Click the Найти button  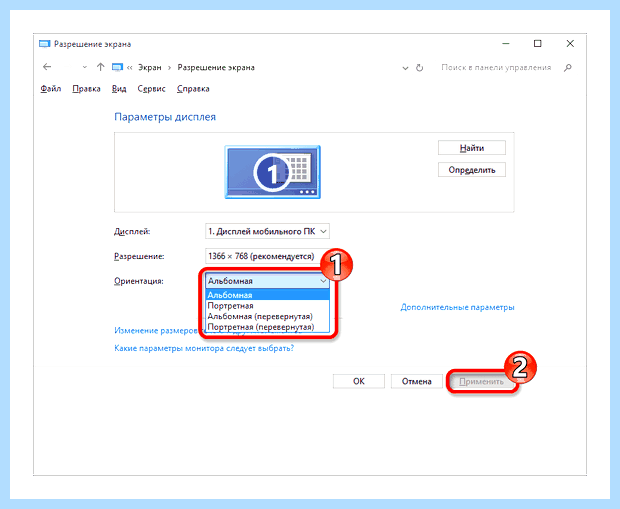[x=472, y=148]
